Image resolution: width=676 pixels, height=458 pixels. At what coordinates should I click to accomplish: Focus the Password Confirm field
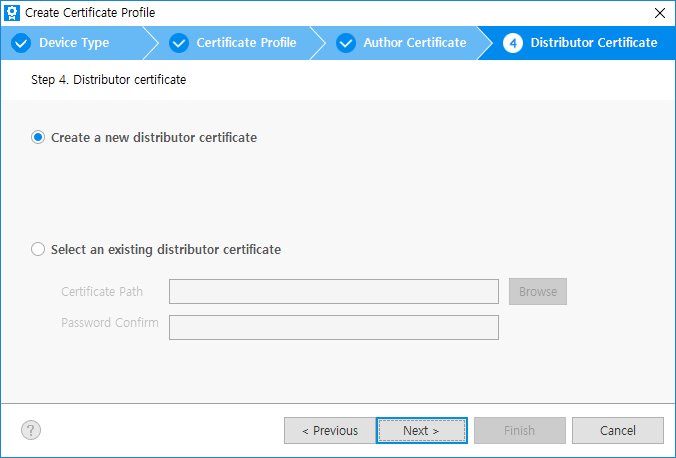click(333, 328)
